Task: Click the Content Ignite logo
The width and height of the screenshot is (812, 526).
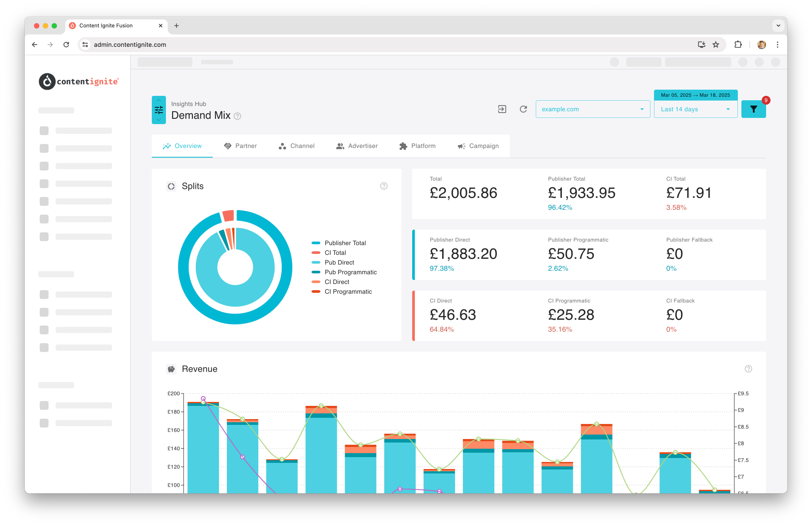Action: pyautogui.click(x=79, y=81)
